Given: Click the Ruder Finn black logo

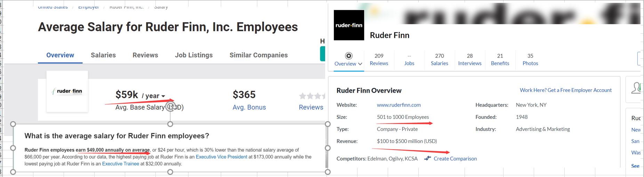Looking at the screenshot, I should (x=349, y=25).
